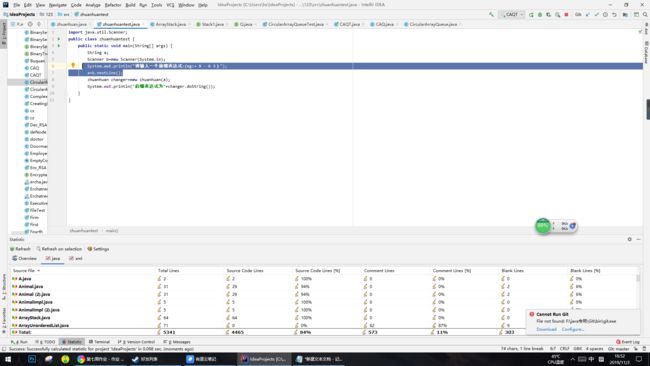Open the Windows Start menu

pos(8,359)
